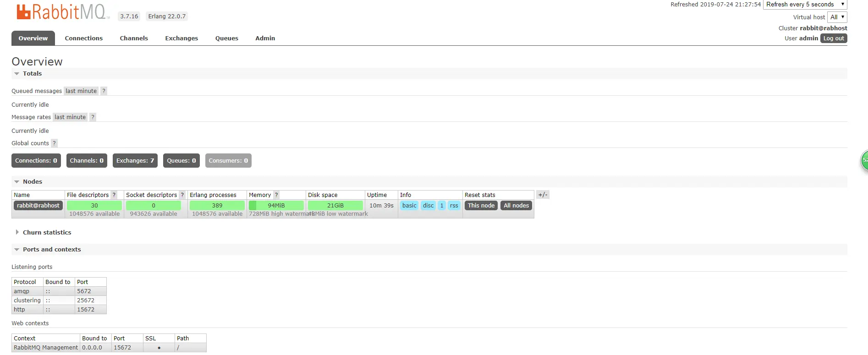Switch to the Channels tab

tap(134, 38)
